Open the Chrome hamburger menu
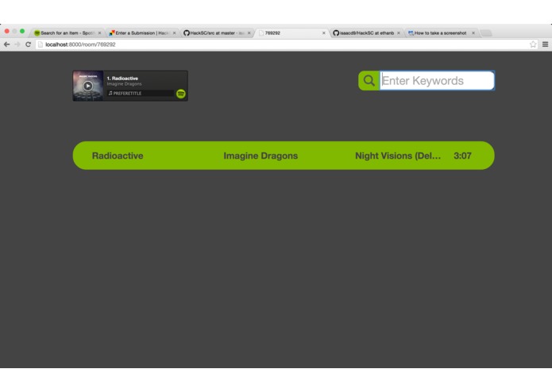Viewport: 552px width, 392px height. click(545, 44)
